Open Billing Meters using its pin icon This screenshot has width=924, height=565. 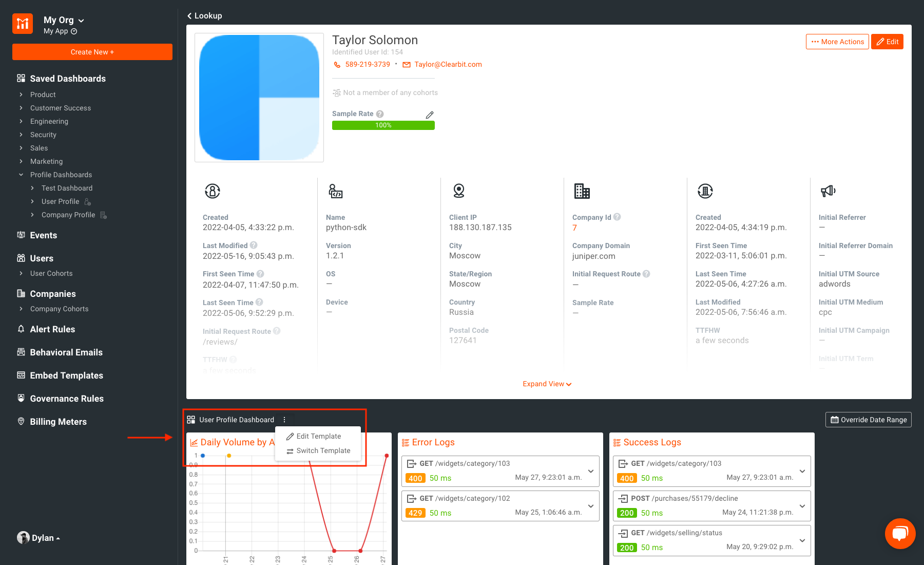pos(21,421)
